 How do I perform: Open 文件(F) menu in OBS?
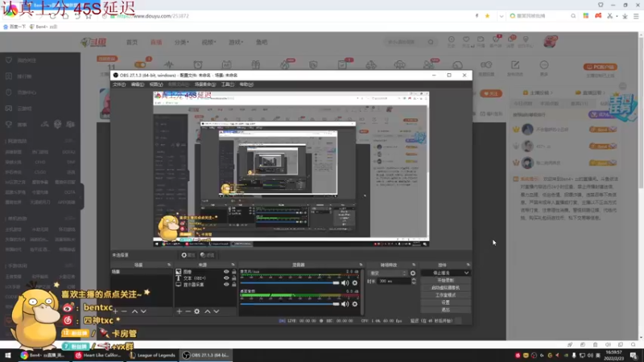pyautogui.click(x=119, y=84)
